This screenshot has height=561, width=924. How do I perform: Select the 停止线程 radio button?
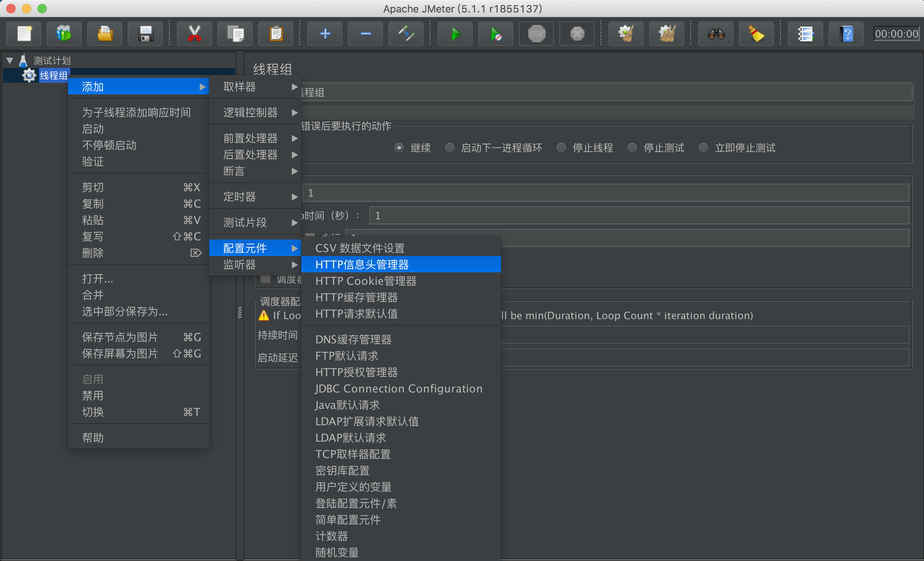(561, 148)
